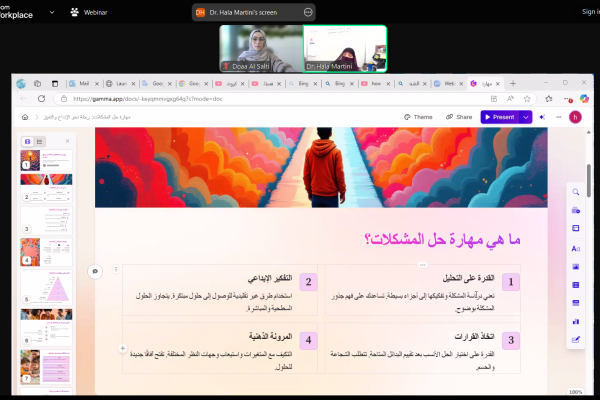600x400 pixels.
Task: Open the image insert tool in sidebar
Action: click(x=576, y=267)
